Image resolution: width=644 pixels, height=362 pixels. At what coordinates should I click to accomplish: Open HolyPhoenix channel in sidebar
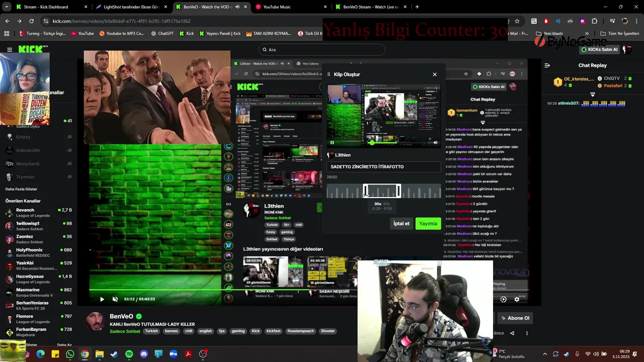coord(39,252)
